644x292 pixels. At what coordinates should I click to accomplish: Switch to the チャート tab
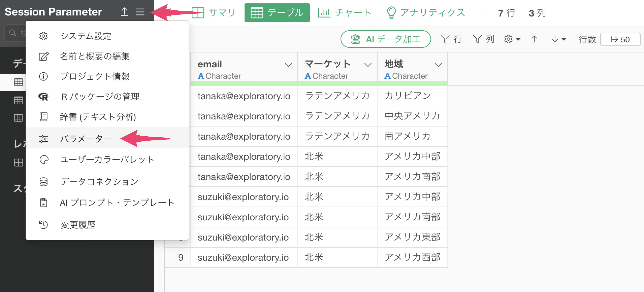click(x=344, y=12)
